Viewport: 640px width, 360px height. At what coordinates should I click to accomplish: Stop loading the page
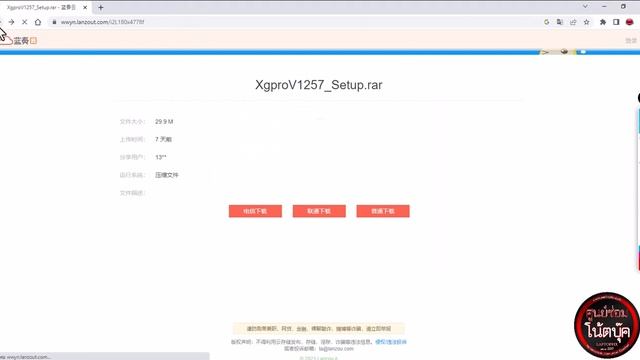pos(24,22)
